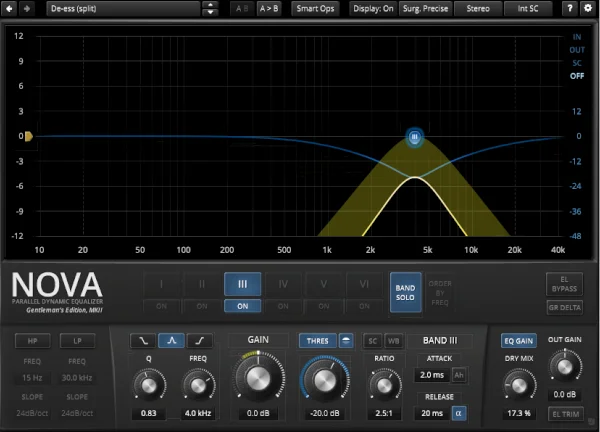Open help with the question mark icon
Screen dimensions: 600x432
pyautogui.click(x=570, y=8)
